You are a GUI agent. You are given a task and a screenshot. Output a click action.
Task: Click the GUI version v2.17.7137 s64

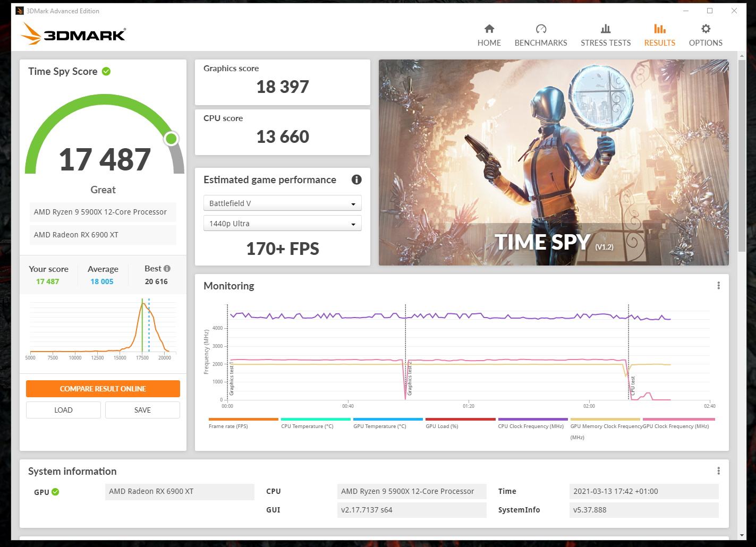[412, 510]
